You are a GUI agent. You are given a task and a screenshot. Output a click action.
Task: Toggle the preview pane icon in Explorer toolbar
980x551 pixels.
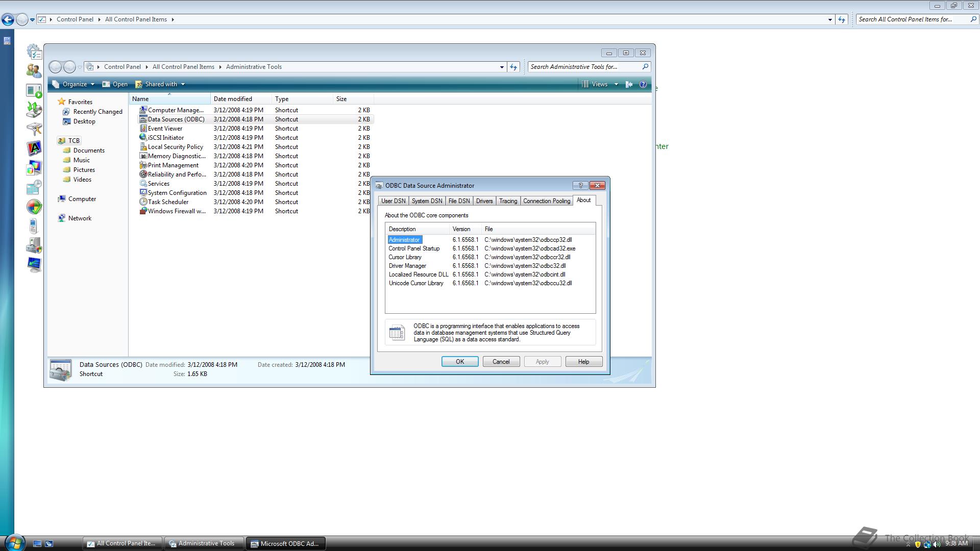629,85
